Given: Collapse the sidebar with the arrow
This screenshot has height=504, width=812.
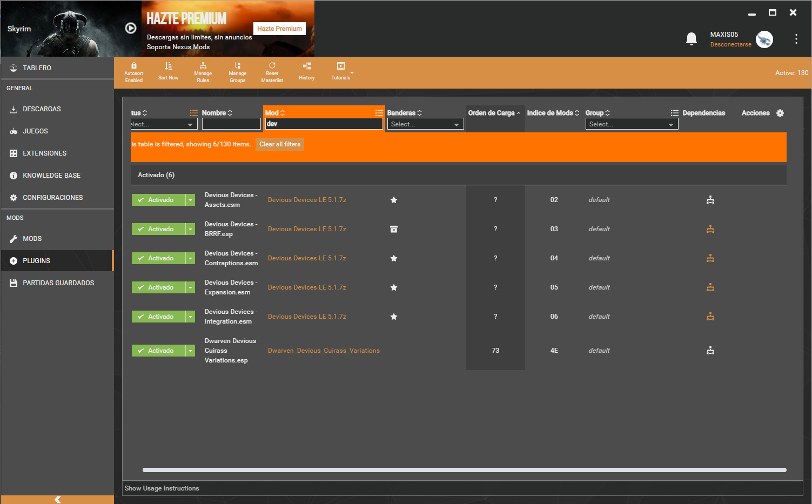Looking at the screenshot, I should pos(57,500).
